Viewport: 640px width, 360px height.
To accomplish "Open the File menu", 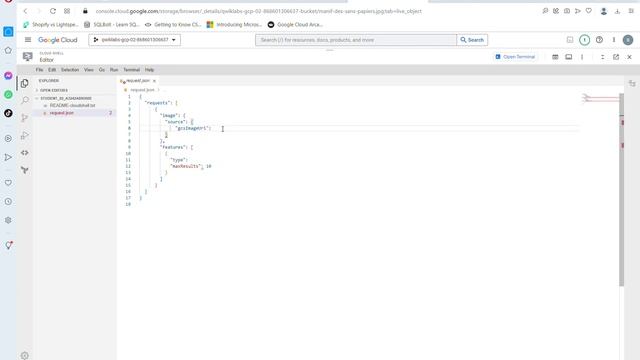I will (x=39, y=70).
